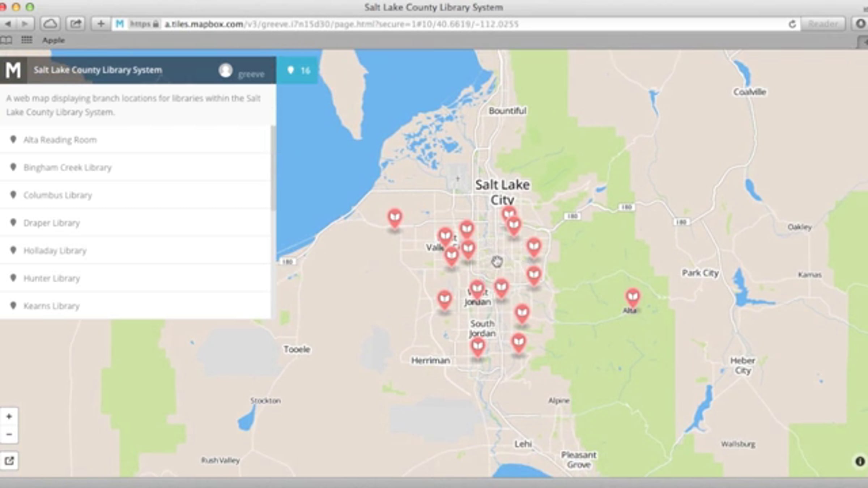This screenshot has width=868, height=488.
Task: Click the browser reload page icon
Action: click(792, 24)
